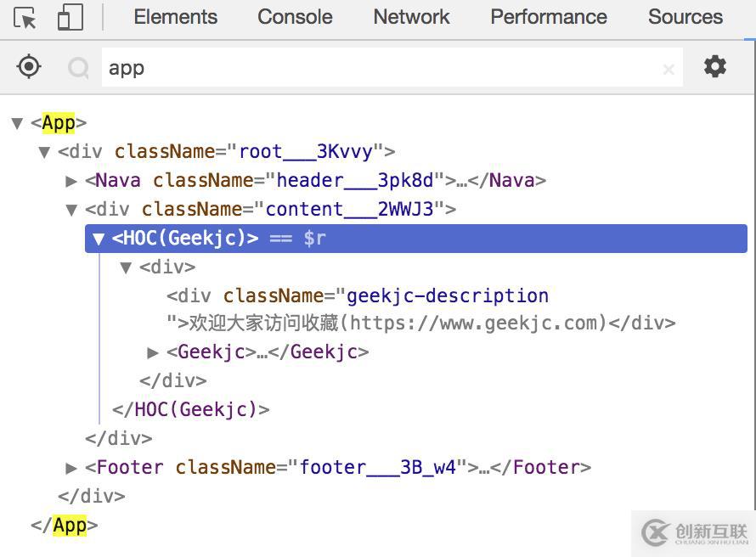Click the inspect element picker icon
756x557 pixels.
25,18
